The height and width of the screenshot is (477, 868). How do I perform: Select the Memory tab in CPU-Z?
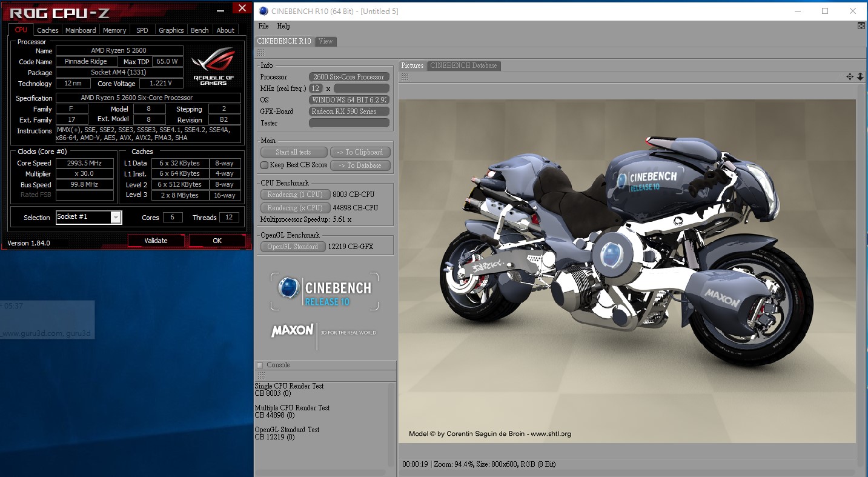pyautogui.click(x=114, y=30)
